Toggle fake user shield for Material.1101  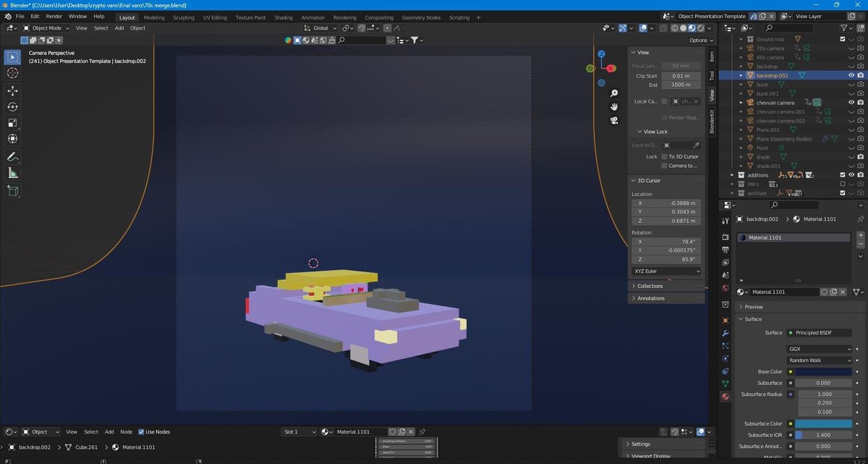click(x=824, y=292)
